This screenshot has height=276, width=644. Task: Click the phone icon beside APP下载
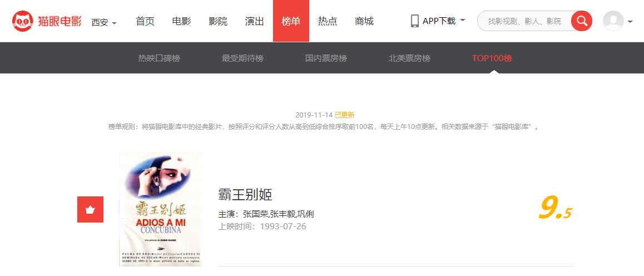pyautogui.click(x=415, y=21)
